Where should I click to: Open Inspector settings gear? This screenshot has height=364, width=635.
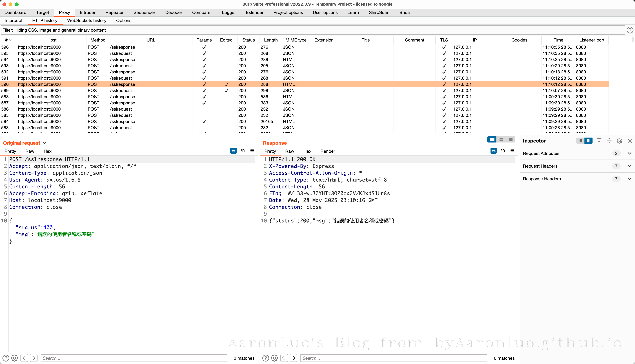click(619, 141)
